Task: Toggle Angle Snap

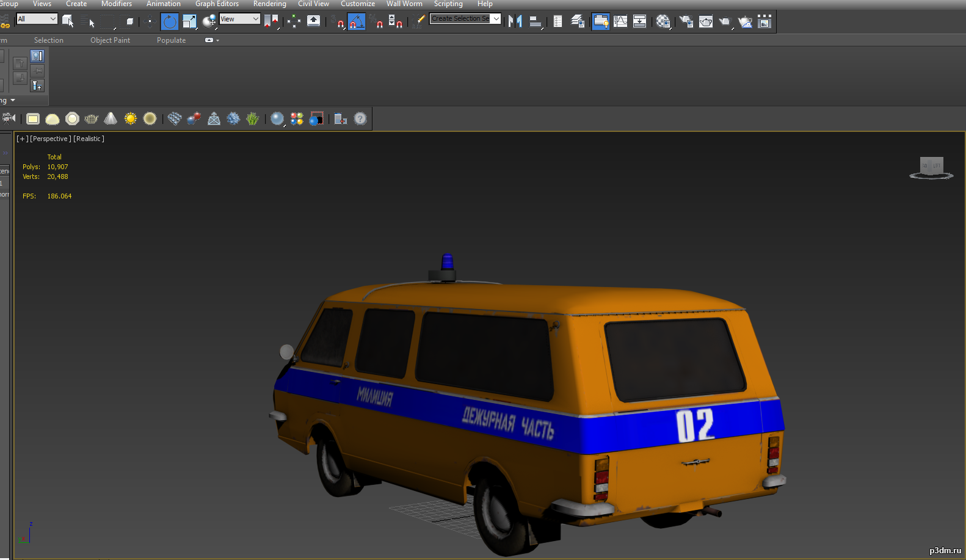Action: click(x=357, y=22)
